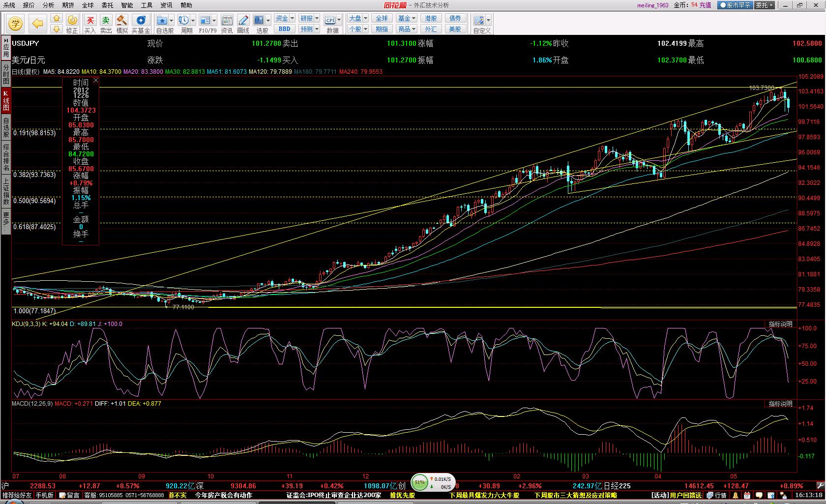Toggle the K线图 view in sidebar
826x504 pixels.
click(6, 100)
